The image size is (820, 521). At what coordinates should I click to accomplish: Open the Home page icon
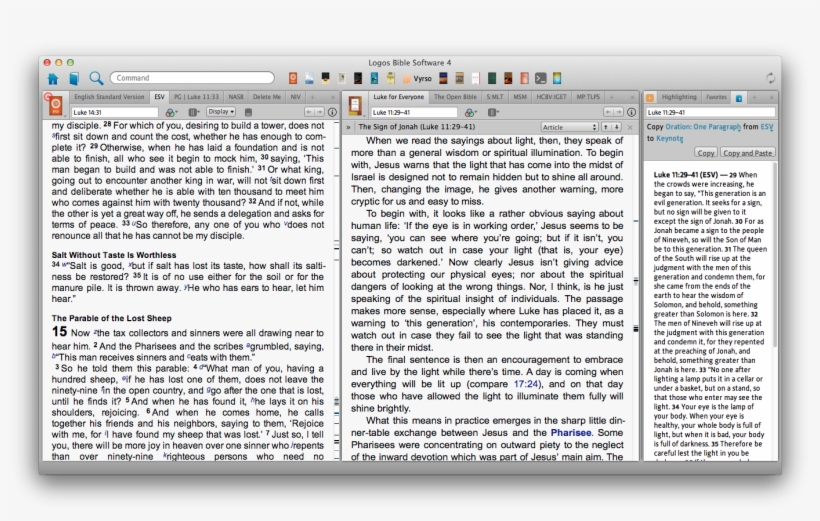click(x=53, y=78)
